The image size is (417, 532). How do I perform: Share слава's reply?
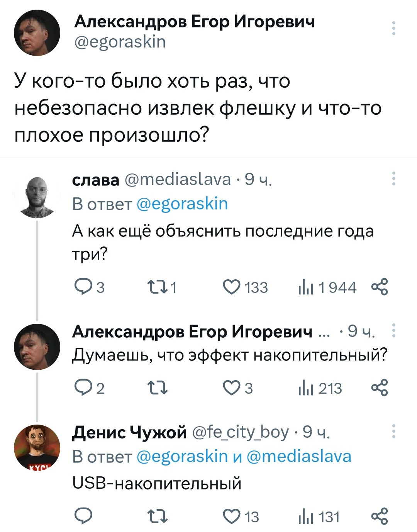coord(379,287)
